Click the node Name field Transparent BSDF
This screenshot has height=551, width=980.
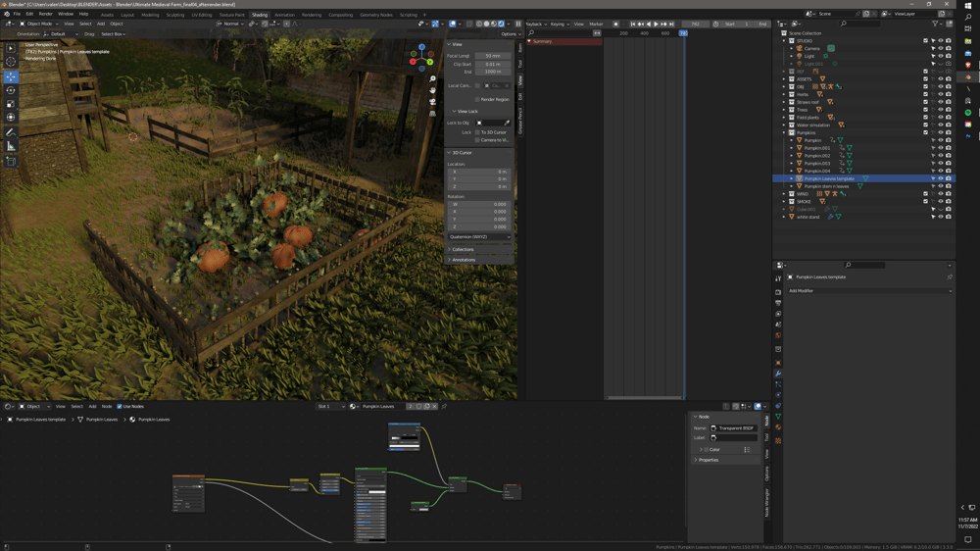pyautogui.click(x=734, y=428)
